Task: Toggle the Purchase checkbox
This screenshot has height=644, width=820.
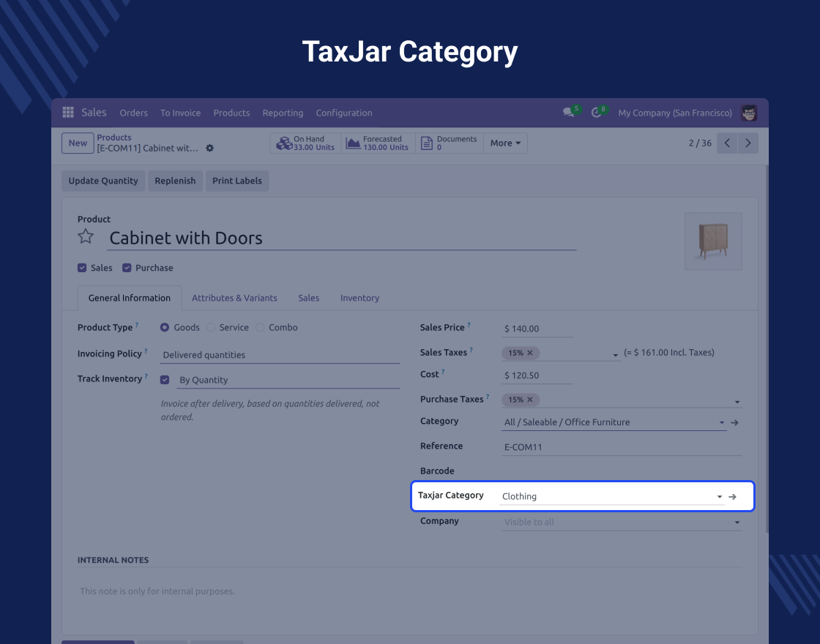Action: (127, 268)
